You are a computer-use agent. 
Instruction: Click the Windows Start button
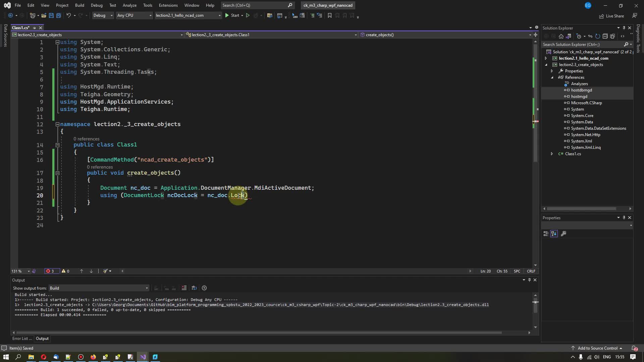[6, 357]
